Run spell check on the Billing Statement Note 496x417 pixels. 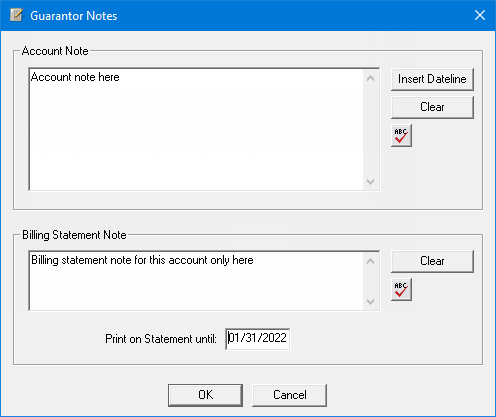(x=401, y=289)
